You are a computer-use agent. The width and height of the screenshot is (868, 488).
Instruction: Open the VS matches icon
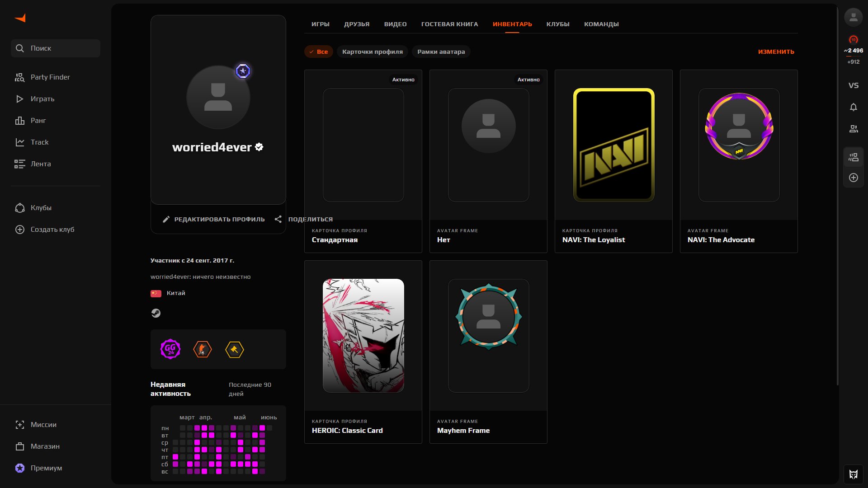pyautogui.click(x=854, y=85)
